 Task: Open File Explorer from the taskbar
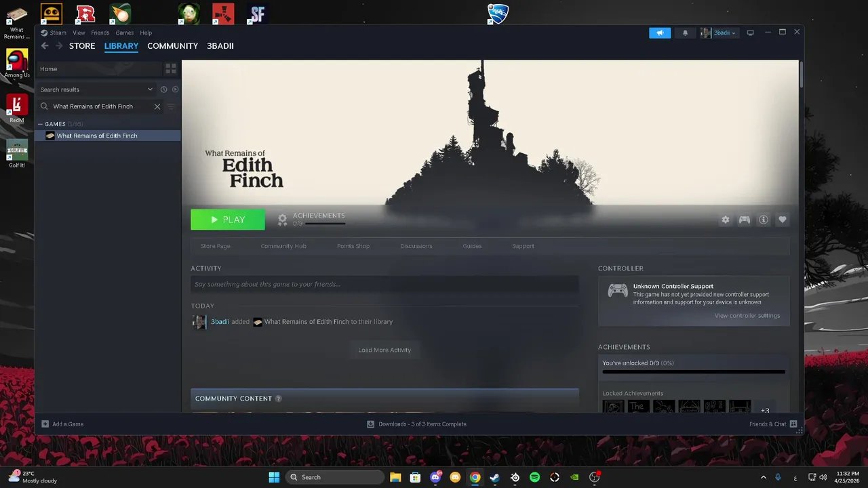pos(395,477)
